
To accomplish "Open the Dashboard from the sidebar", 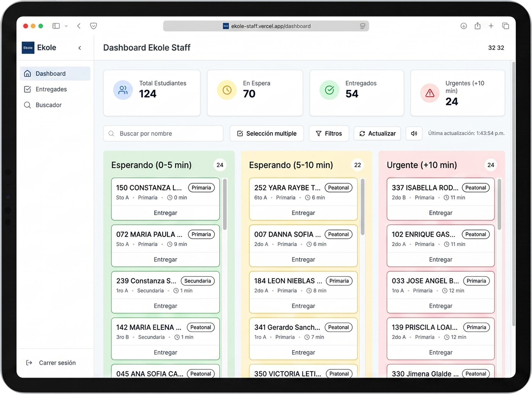I will (50, 73).
